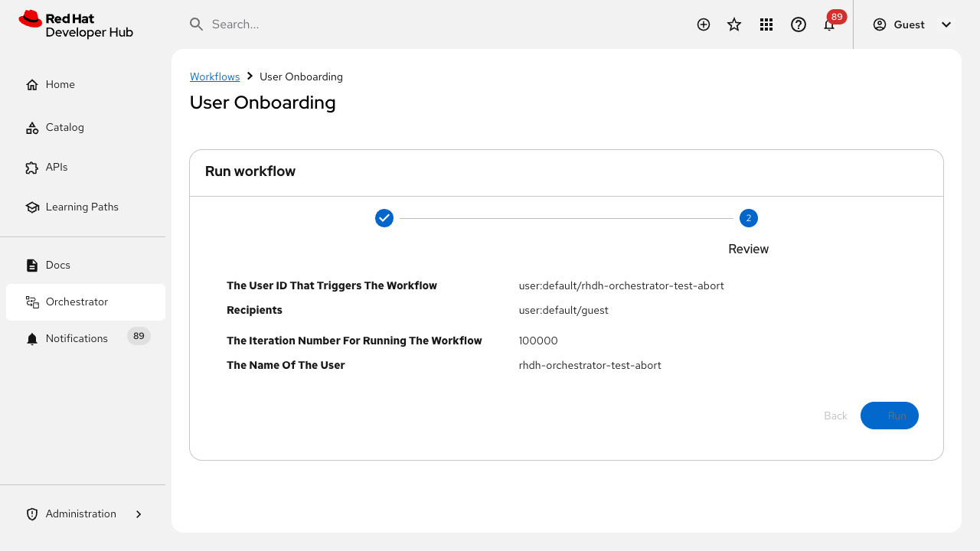Expand the Guest user dropdown
This screenshot has width=980, height=551.
pyautogui.click(x=913, y=24)
